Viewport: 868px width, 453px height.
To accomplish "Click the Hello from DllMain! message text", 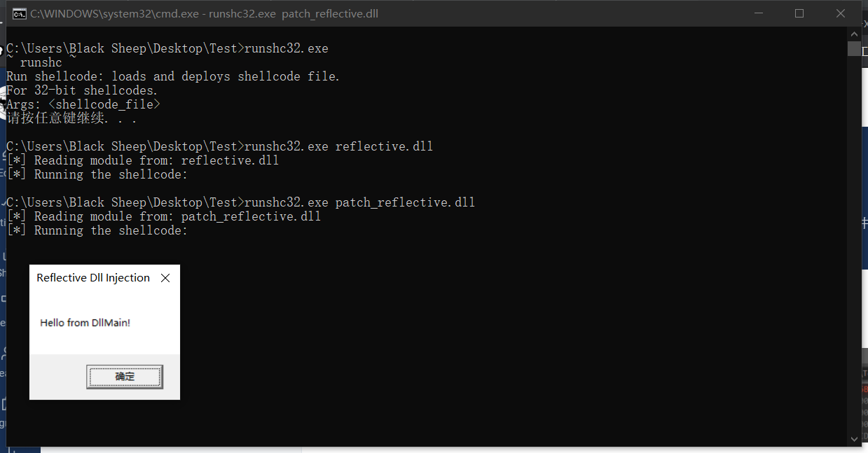I will [x=85, y=323].
